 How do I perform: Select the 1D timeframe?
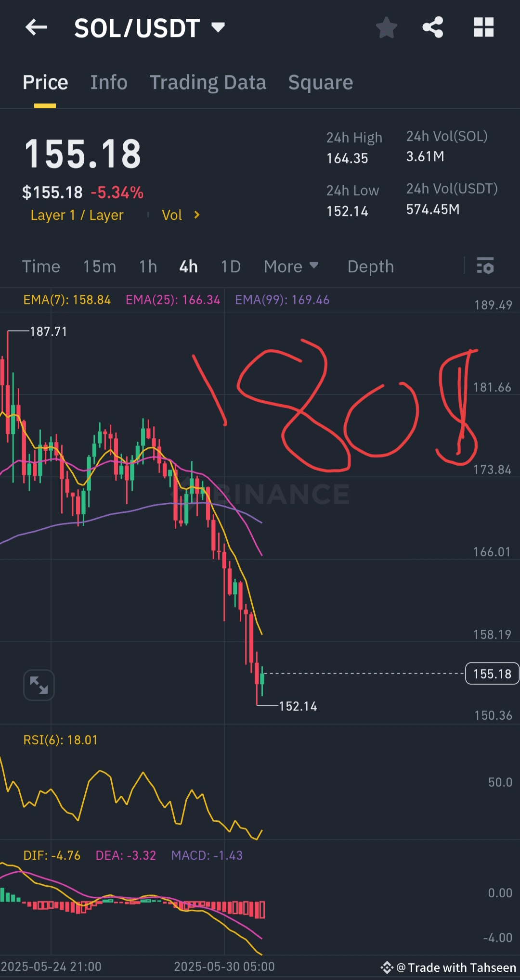[x=231, y=267]
